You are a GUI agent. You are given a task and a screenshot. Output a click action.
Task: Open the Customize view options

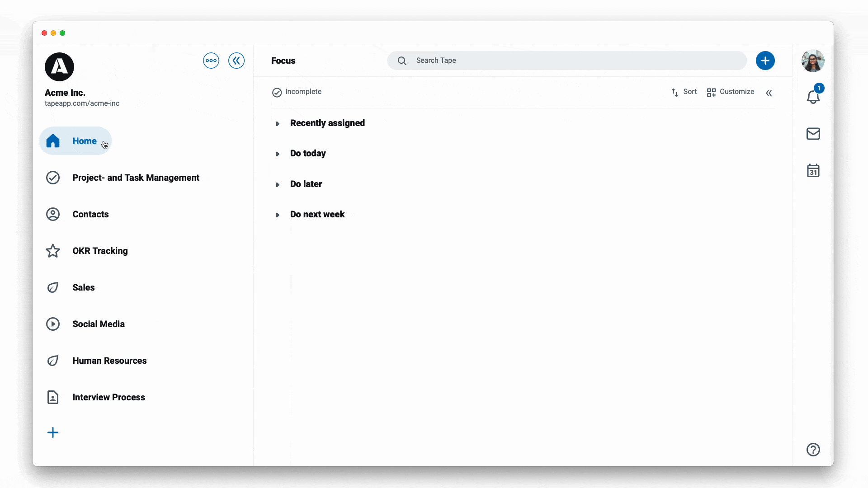tap(730, 92)
